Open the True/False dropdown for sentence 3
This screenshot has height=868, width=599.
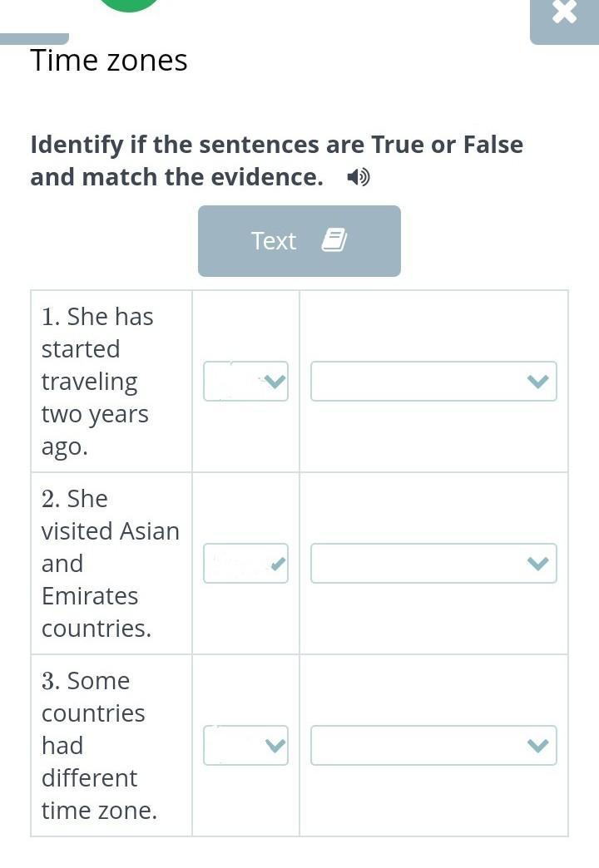click(245, 746)
